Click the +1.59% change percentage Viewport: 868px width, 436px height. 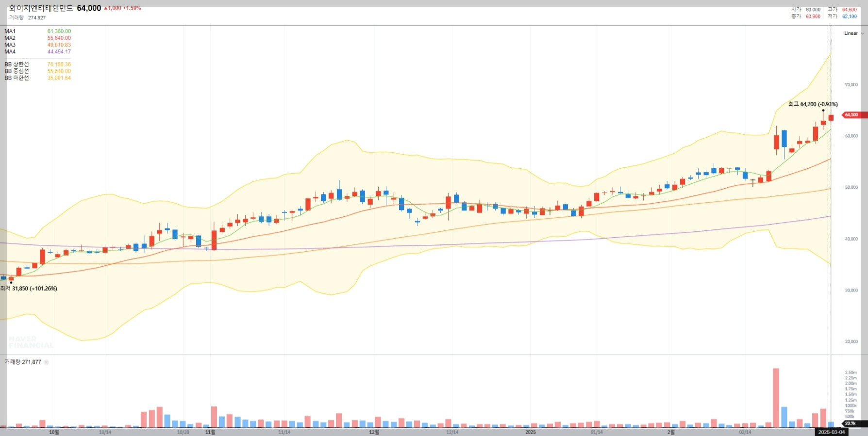coord(132,8)
